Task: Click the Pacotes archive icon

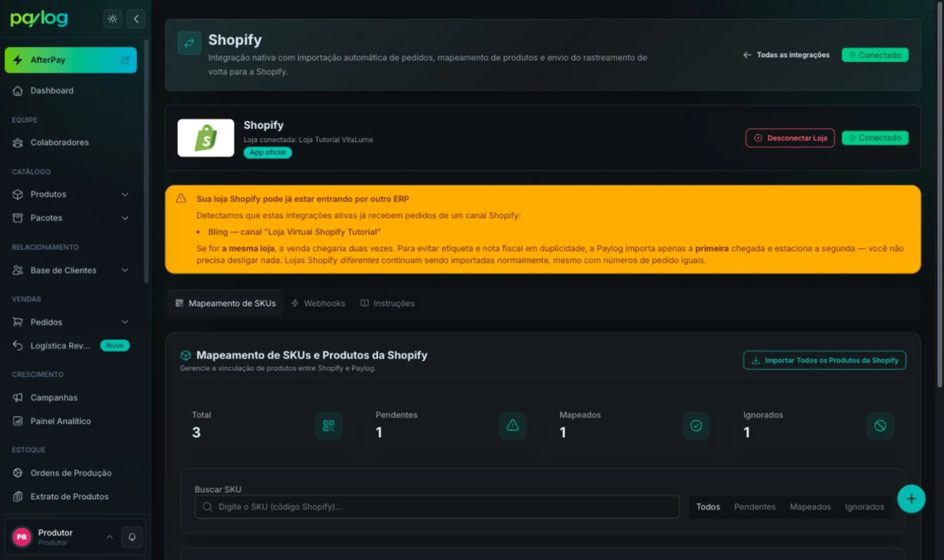Action: click(x=18, y=218)
